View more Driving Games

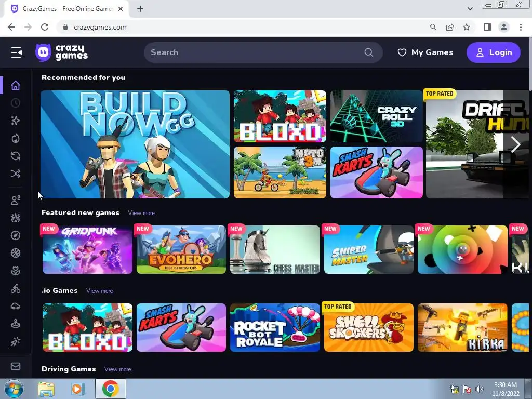[x=118, y=369]
